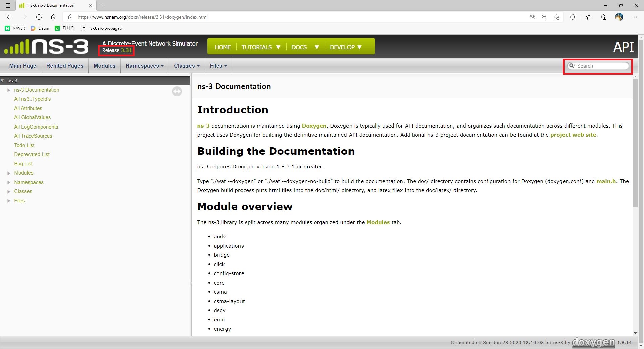Open the Favorites list icon
The width and height of the screenshot is (644, 349).
[589, 17]
